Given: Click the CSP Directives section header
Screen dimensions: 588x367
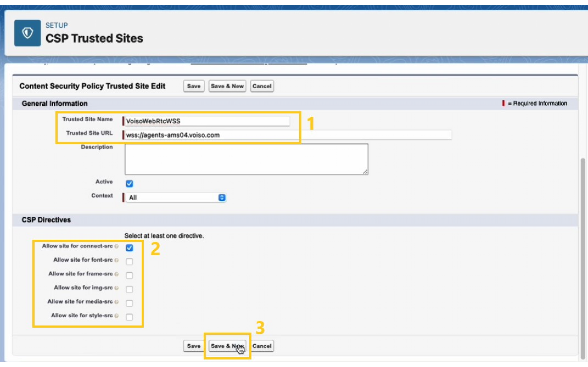Looking at the screenshot, I should coord(46,220).
